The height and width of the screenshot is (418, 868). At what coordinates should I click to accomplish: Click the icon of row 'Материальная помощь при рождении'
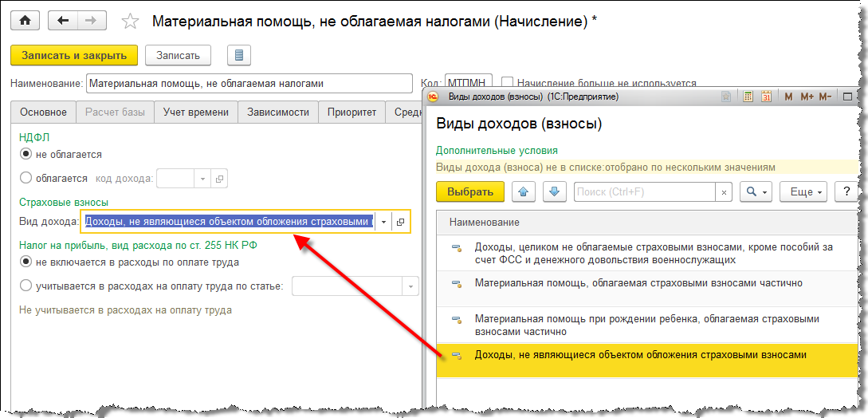click(457, 320)
